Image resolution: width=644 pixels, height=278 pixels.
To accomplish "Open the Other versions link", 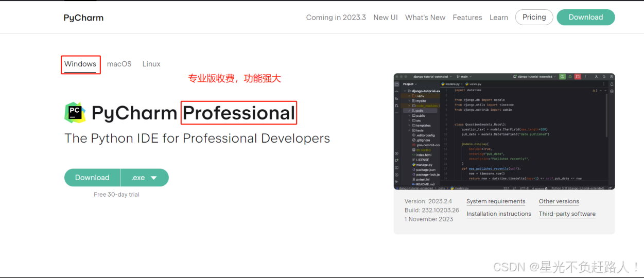I will pyautogui.click(x=559, y=201).
